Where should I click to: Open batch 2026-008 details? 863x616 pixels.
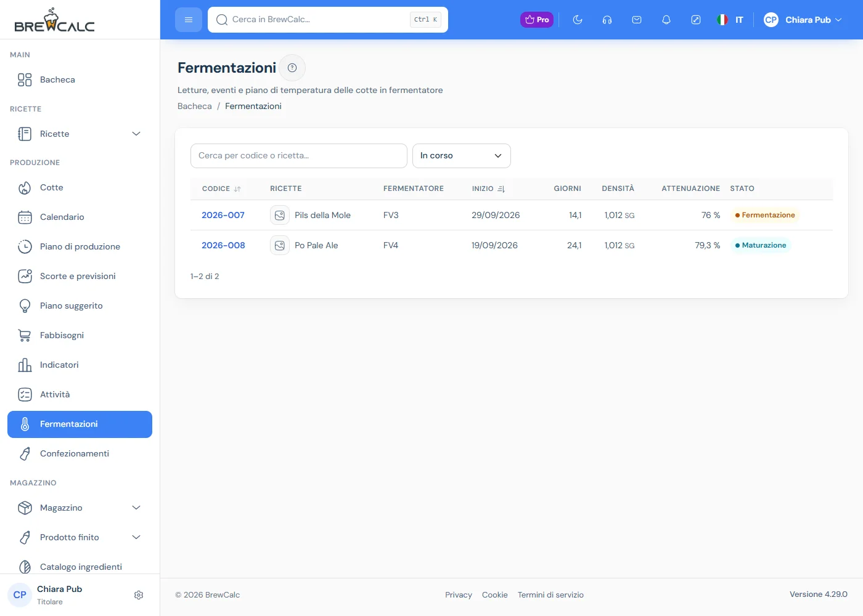pos(223,245)
